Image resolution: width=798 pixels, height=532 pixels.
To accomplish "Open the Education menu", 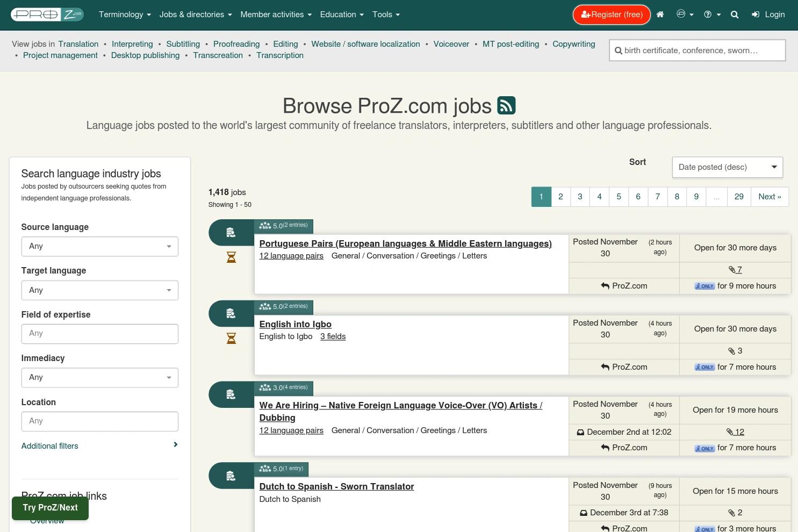I will pos(342,15).
